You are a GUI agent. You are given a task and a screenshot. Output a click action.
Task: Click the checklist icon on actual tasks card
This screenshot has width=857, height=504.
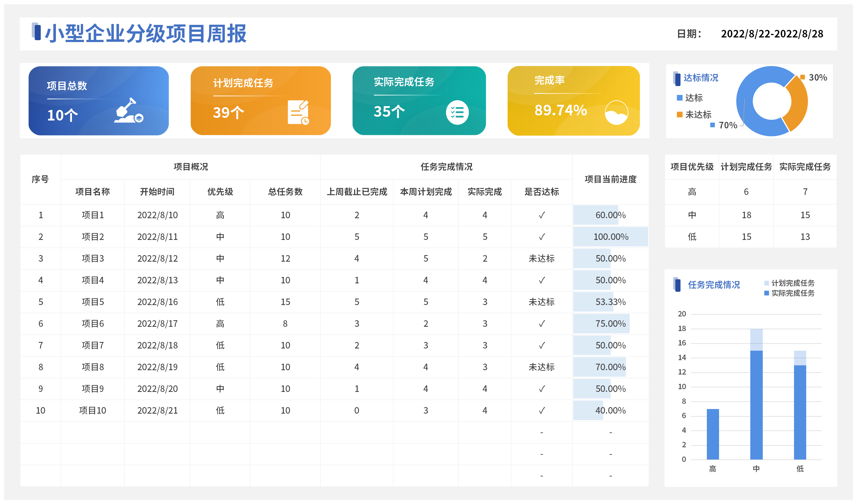(x=457, y=112)
